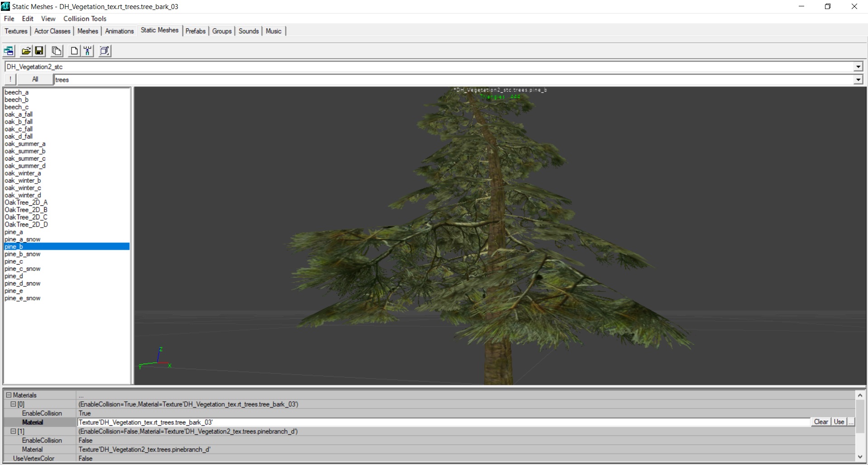Select EnableCollision True row under [0]
The height and width of the screenshot is (465, 868).
pyautogui.click(x=429, y=413)
